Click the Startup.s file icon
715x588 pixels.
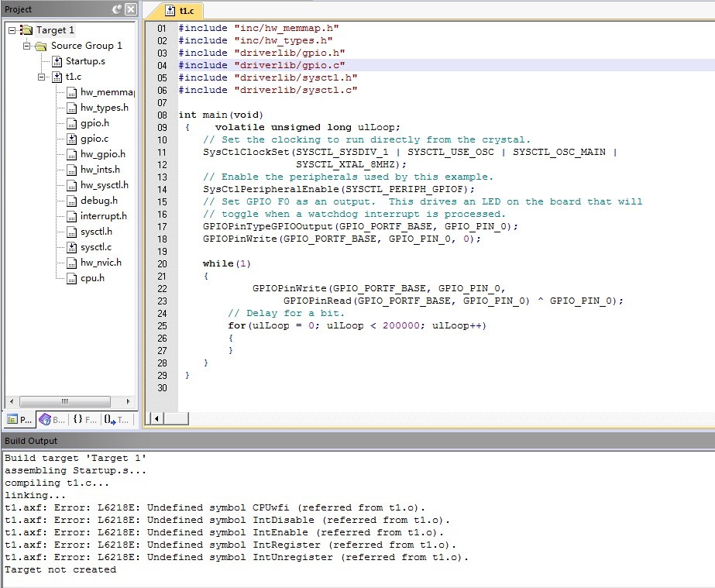pos(57,61)
